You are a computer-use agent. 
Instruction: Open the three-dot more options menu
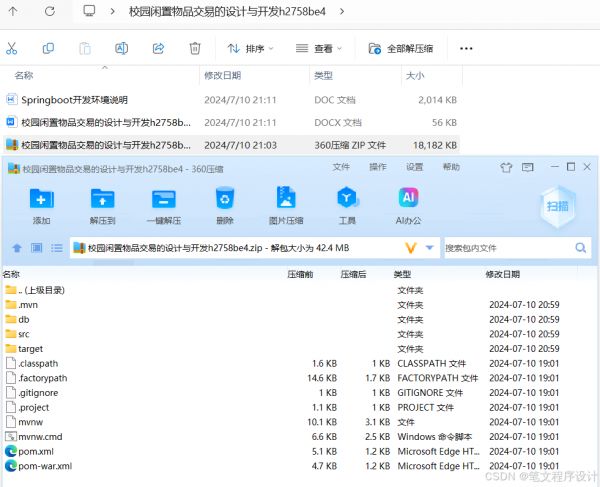466,49
